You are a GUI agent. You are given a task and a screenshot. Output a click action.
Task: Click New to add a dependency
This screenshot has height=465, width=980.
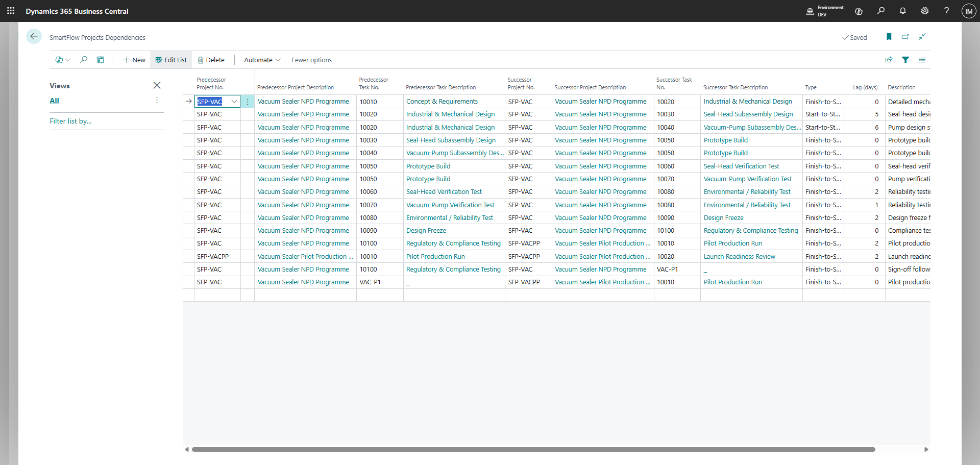134,60
